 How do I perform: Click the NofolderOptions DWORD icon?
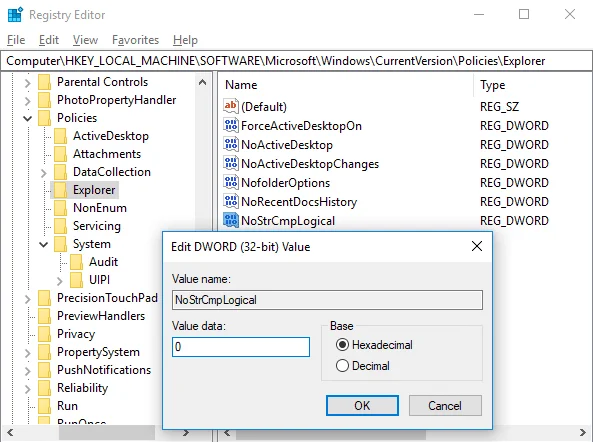point(231,183)
